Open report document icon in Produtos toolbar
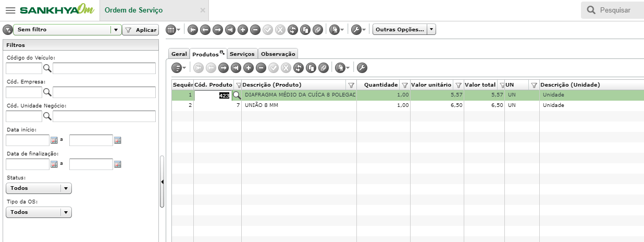This screenshot has height=242, width=644. point(341,67)
